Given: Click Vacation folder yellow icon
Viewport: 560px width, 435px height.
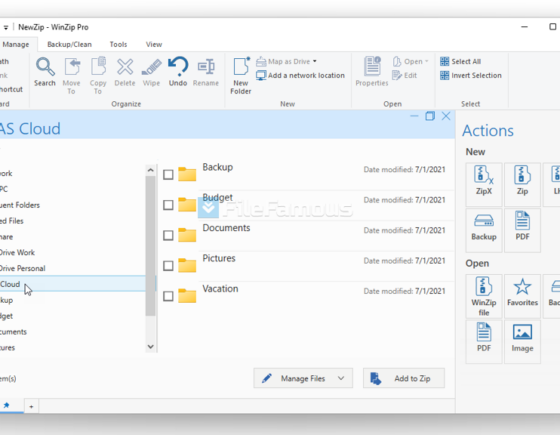Looking at the screenshot, I should click(187, 295).
